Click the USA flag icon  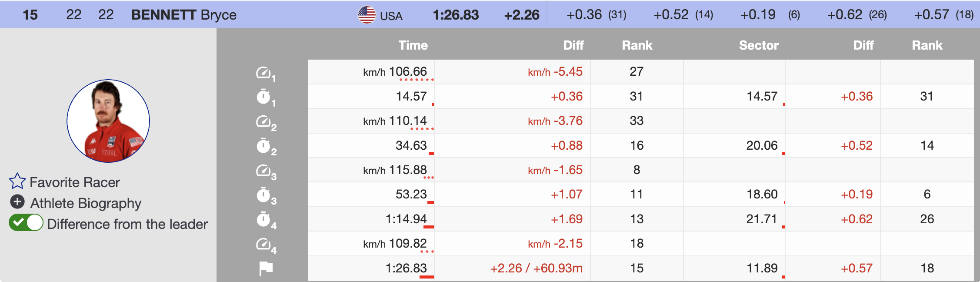pos(367,15)
